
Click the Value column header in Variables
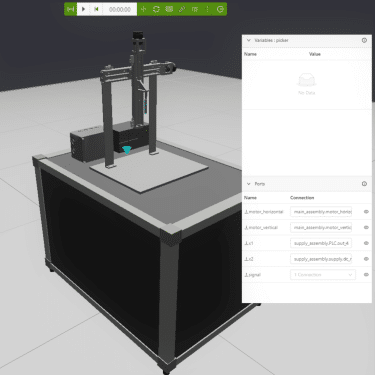pyautogui.click(x=315, y=54)
